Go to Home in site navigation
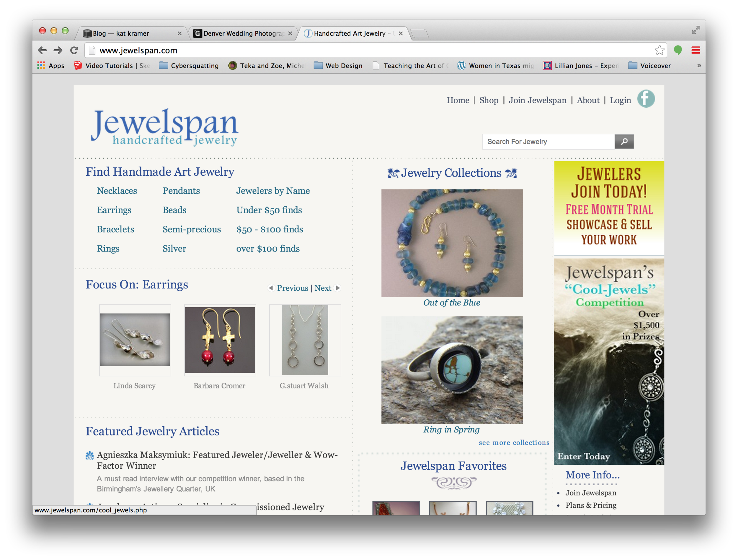 458,100
